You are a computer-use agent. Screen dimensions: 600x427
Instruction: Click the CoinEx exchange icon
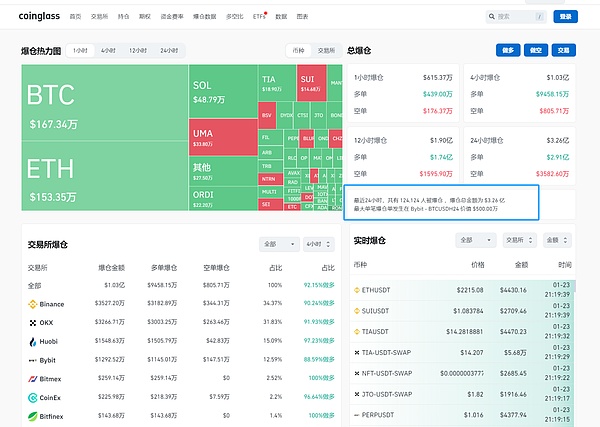(32, 397)
